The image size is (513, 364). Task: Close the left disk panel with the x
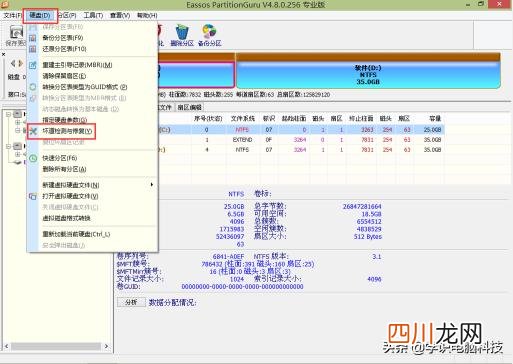click(3, 54)
